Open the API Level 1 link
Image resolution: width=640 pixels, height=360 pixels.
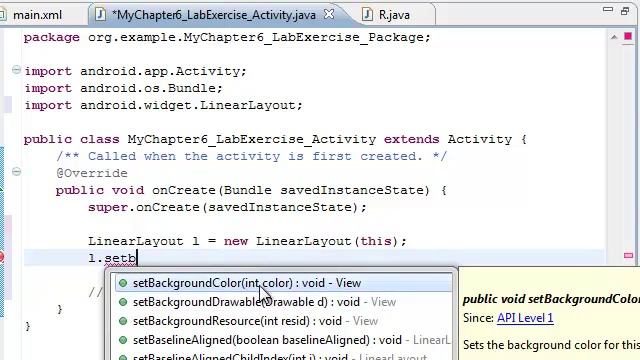tap(525, 318)
